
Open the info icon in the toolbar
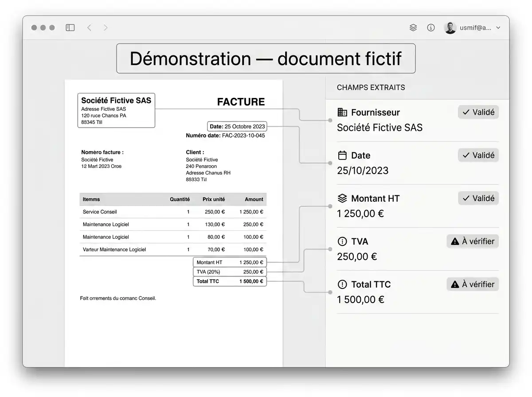pyautogui.click(x=431, y=27)
